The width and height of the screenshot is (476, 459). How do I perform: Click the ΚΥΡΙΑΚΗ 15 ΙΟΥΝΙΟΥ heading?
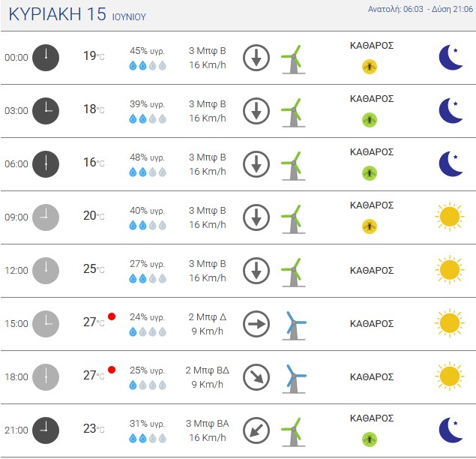77,14
